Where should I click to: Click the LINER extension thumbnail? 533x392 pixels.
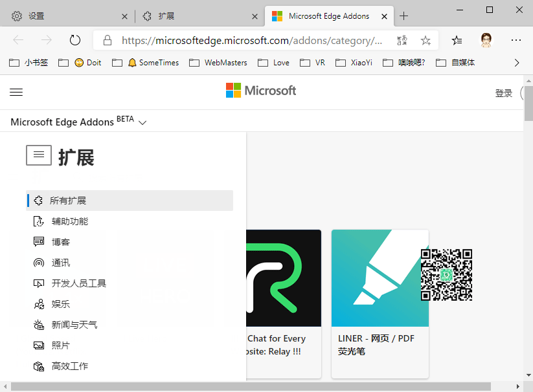tap(380, 278)
